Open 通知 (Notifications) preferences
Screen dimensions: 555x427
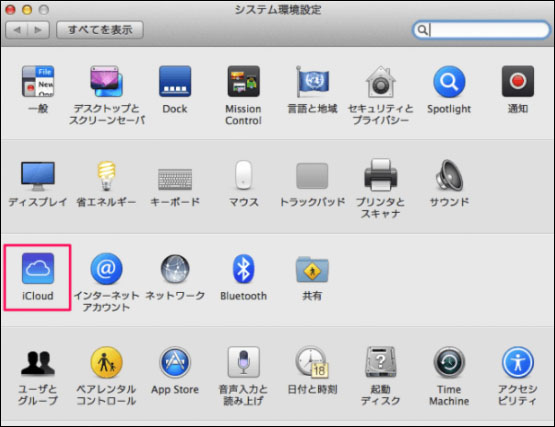tap(517, 81)
